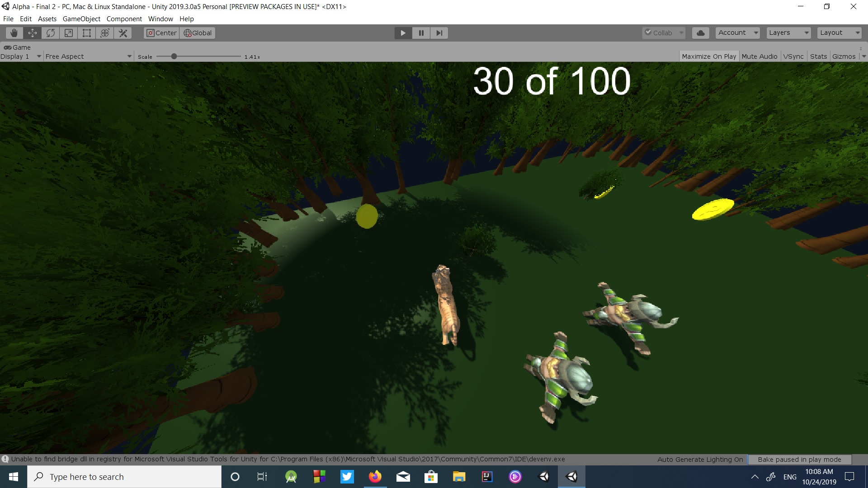This screenshot has width=868, height=488.
Task: Open custom editor tools icon
Action: coord(123,33)
